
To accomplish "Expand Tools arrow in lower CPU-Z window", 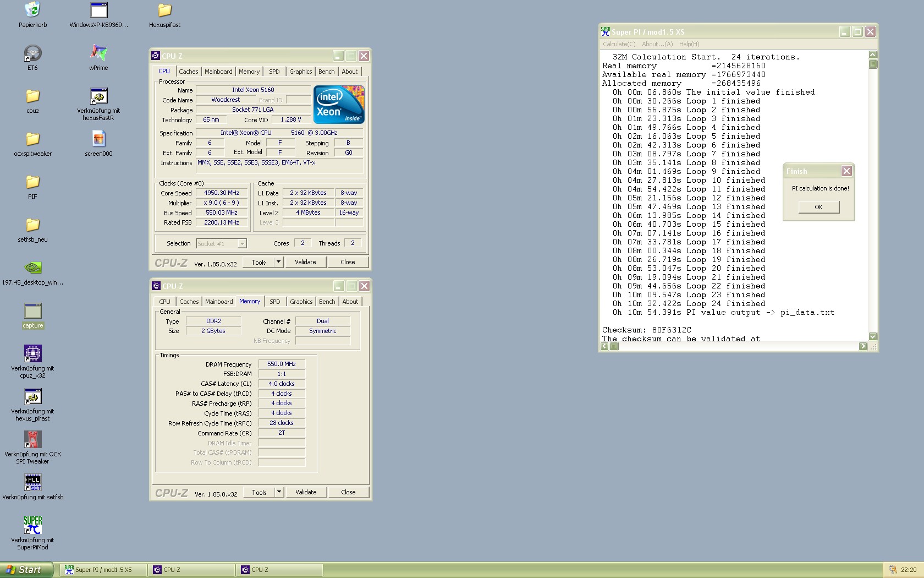I will (x=279, y=492).
